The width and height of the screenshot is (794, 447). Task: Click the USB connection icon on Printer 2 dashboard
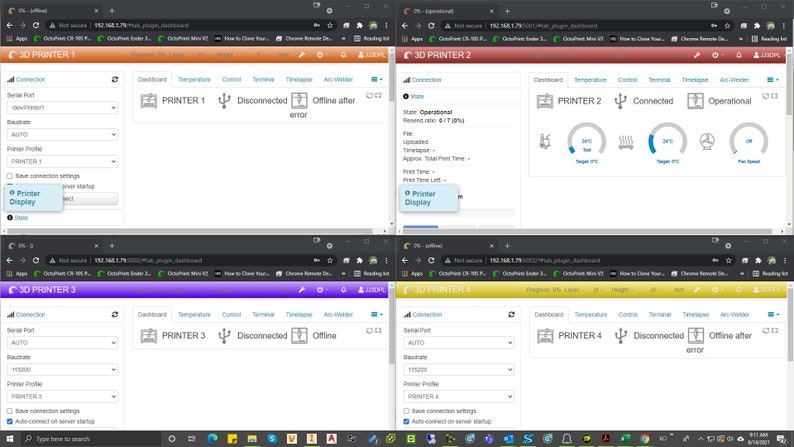tap(620, 101)
